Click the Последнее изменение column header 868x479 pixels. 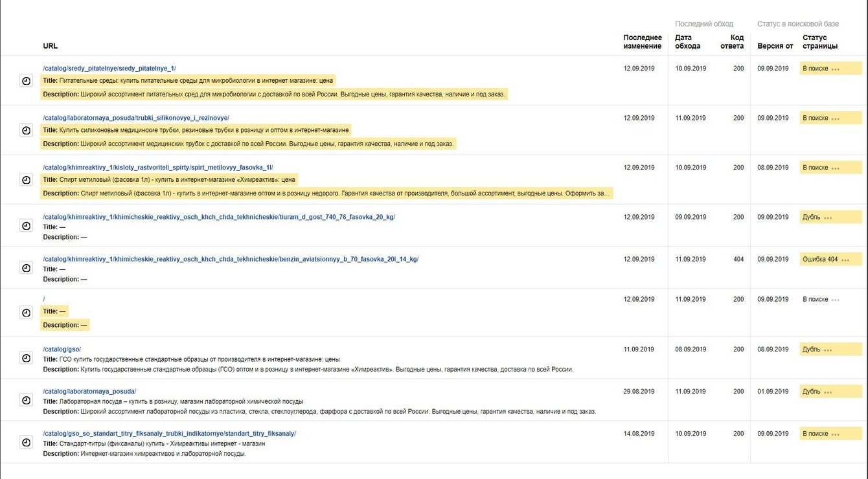point(642,42)
